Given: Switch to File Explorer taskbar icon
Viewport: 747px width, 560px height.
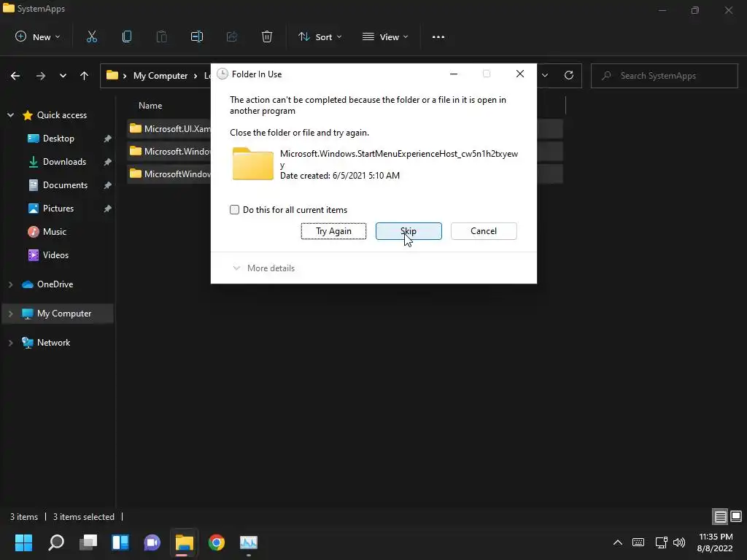Looking at the screenshot, I should coord(185,542).
